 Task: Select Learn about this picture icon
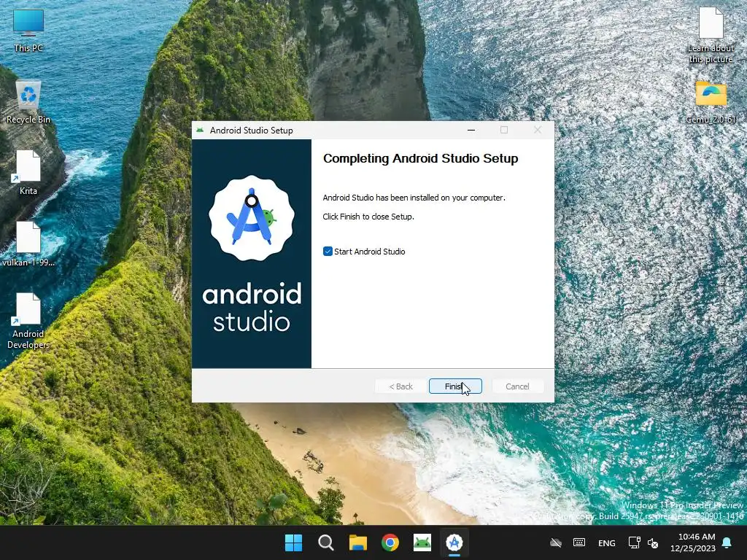coord(711,35)
